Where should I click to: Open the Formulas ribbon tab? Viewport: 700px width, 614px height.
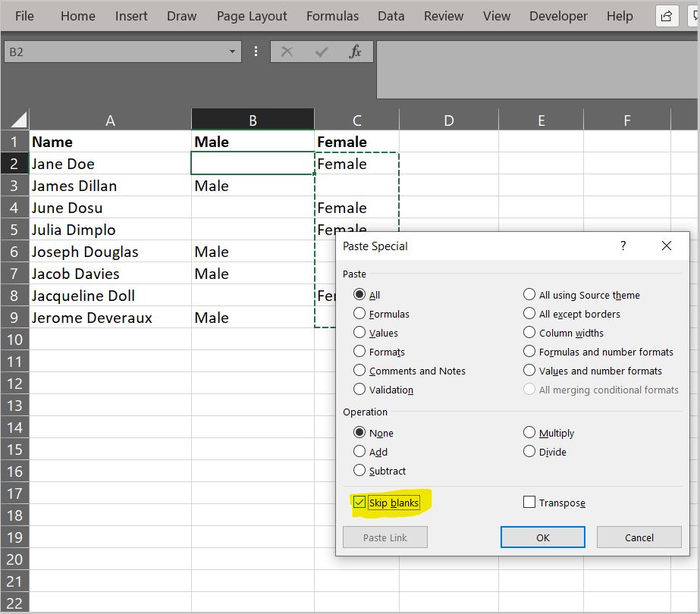332,16
